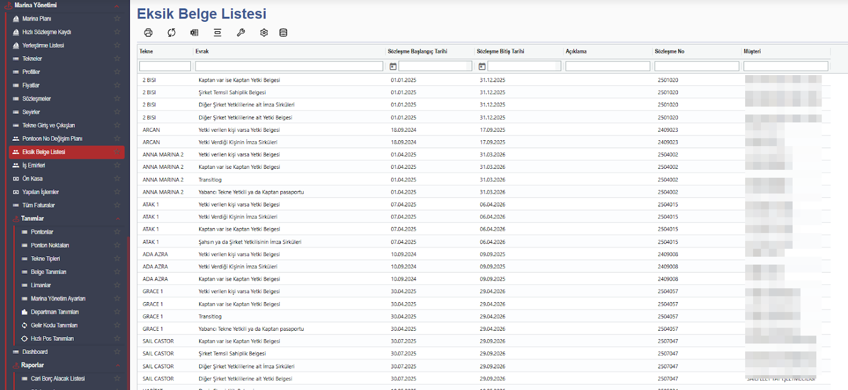848x390 pixels.
Task: Toggle the favorite star for Marina Planı
Action: pos(117,18)
